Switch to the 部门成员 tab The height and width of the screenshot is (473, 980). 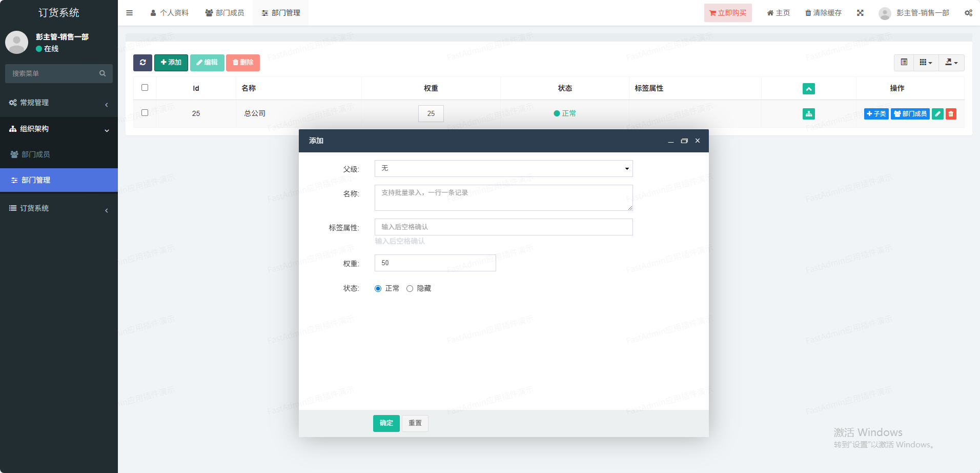(225, 13)
